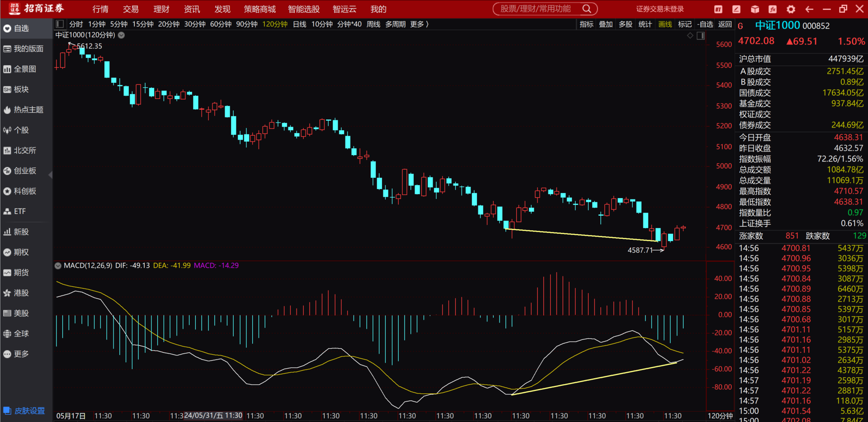
Task: Select the 周线 weekly period tab
Action: (x=373, y=24)
